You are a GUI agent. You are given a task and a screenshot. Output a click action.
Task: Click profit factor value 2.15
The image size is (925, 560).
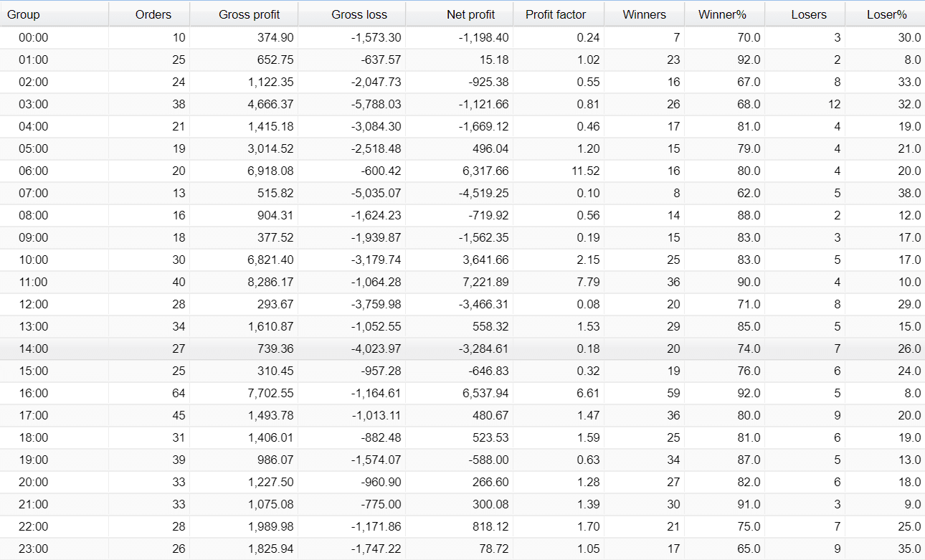[589, 260]
